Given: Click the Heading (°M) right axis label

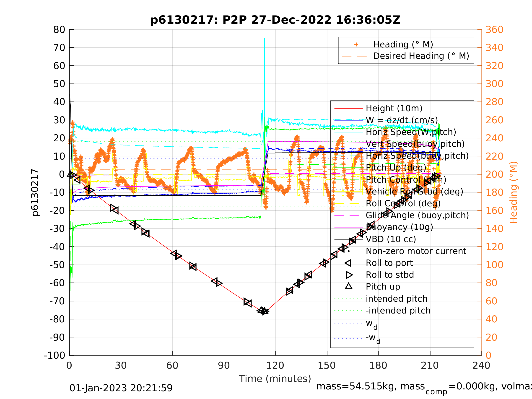Looking at the screenshot, I should pyautogui.click(x=513, y=192).
